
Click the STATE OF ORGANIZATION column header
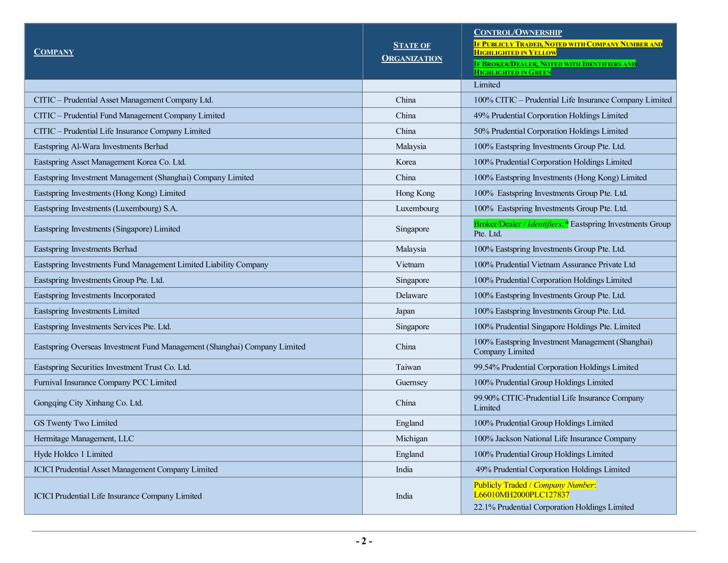[412, 52]
